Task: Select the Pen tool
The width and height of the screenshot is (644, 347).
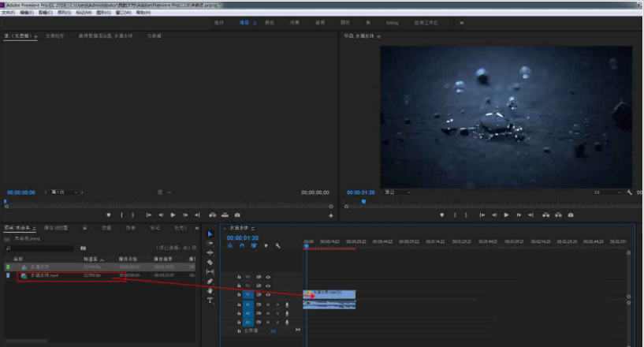Action: coord(210,281)
